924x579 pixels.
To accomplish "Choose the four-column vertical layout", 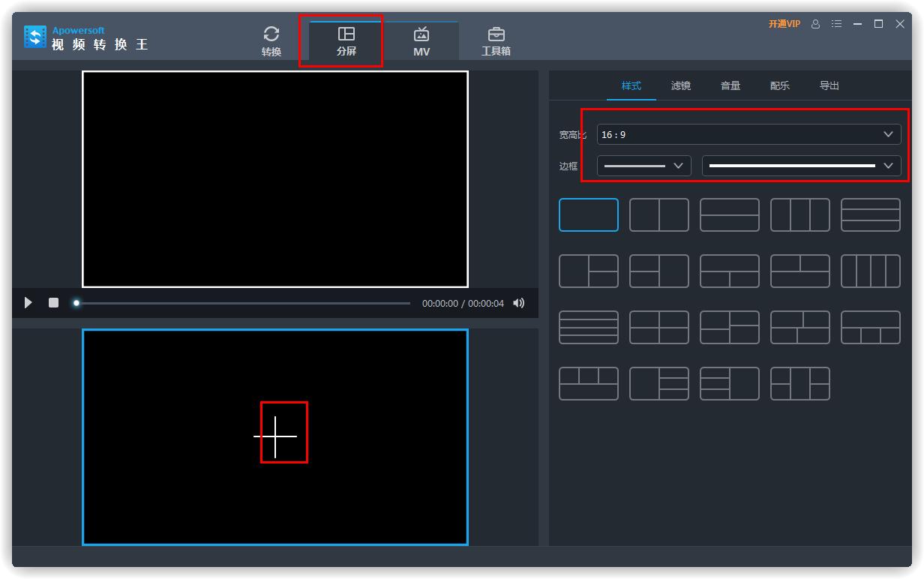I will [870, 271].
